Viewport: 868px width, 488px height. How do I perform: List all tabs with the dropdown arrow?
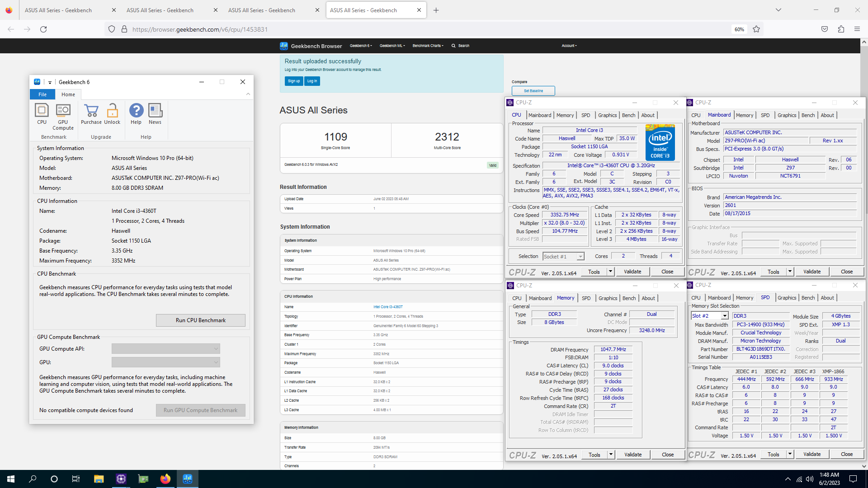tap(778, 10)
